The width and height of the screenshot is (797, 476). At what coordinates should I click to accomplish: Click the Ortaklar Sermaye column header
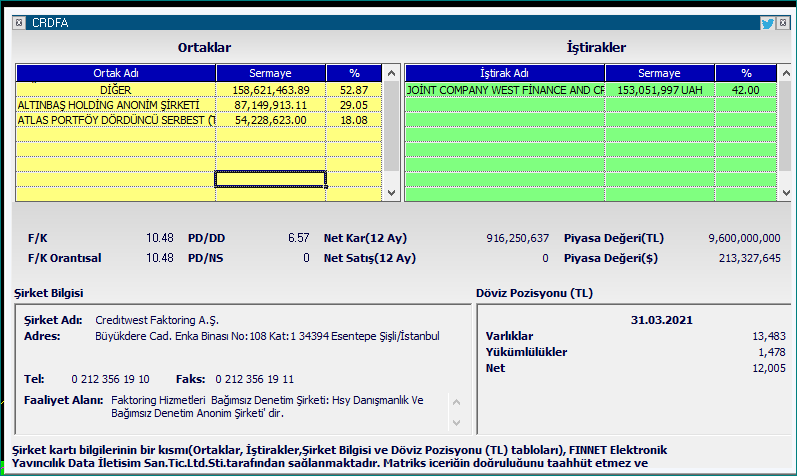coord(270,73)
